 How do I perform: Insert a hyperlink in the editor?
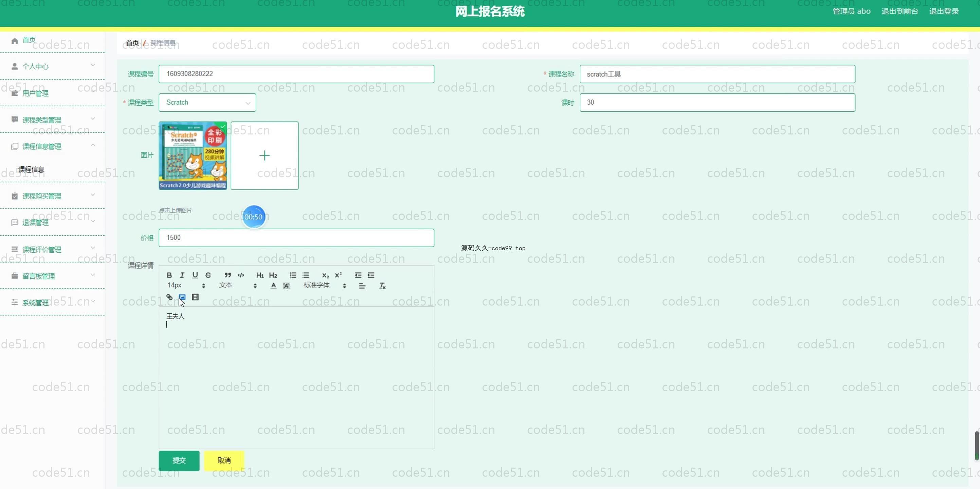click(x=169, y=297)
